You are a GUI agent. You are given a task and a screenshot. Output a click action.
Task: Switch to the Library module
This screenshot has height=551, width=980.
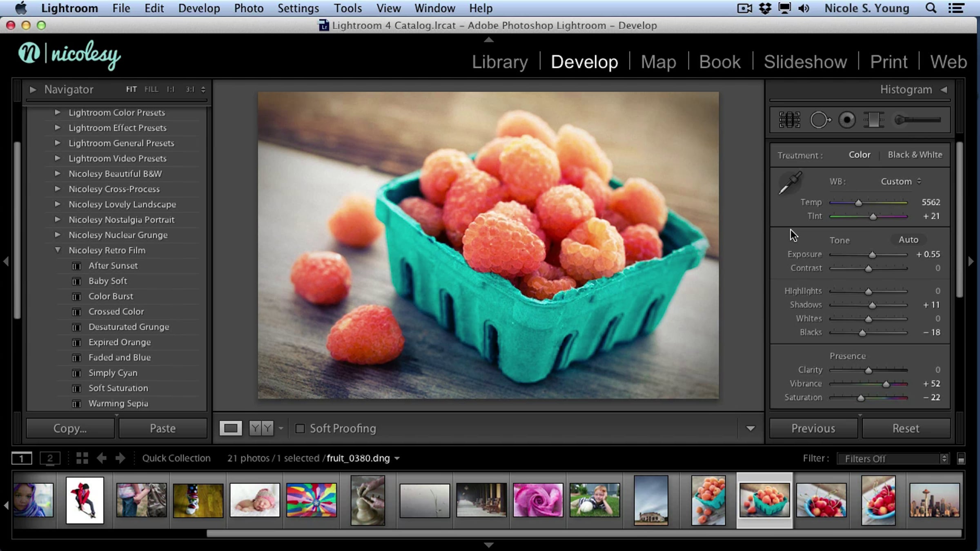coord(500,62)
